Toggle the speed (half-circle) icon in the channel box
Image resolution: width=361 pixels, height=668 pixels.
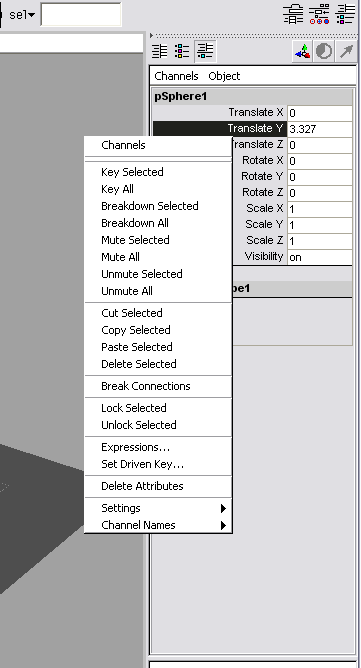coord(324,52)
